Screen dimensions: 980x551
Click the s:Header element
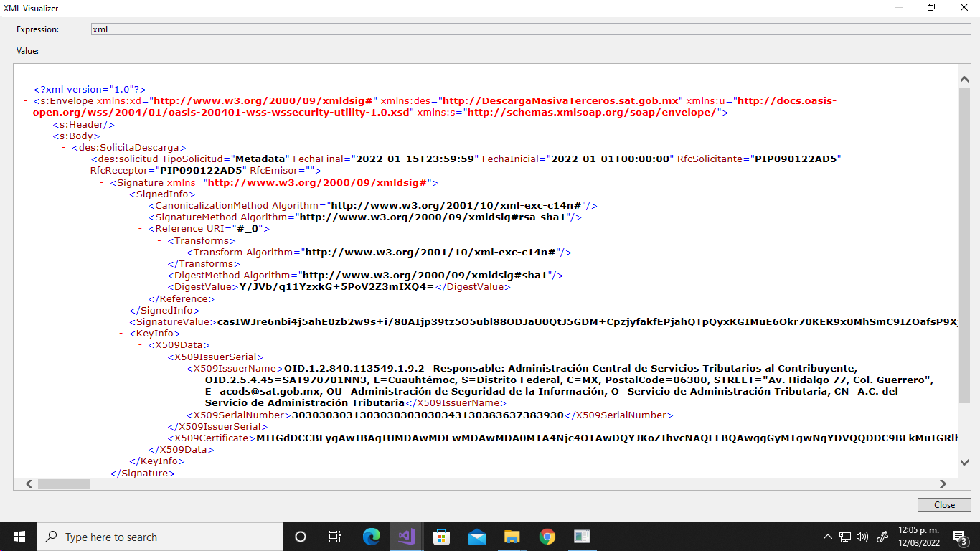83,124
